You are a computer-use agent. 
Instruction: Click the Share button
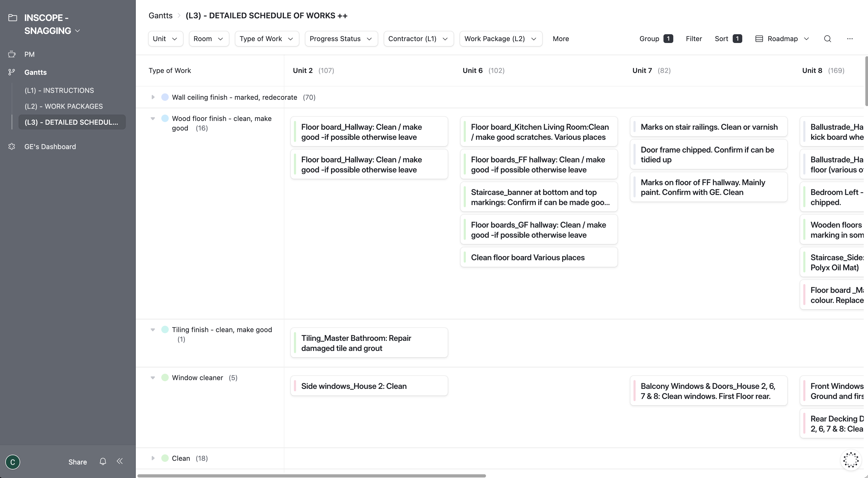click(x=77, y=462)
